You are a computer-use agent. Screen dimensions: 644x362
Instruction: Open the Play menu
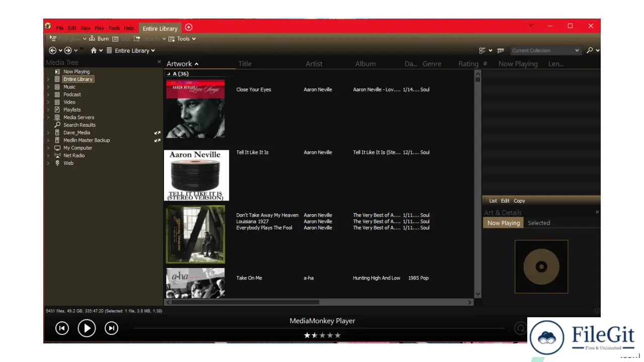100,28
